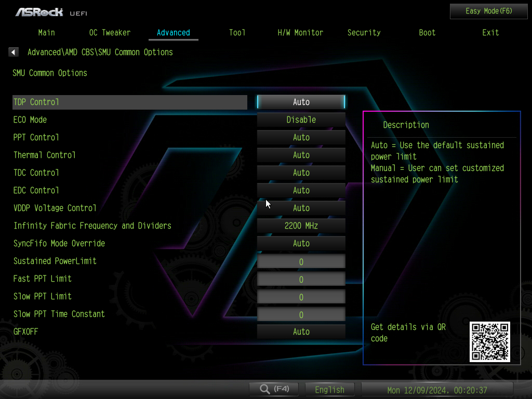Select the EDC Control label

coord(36,190)
